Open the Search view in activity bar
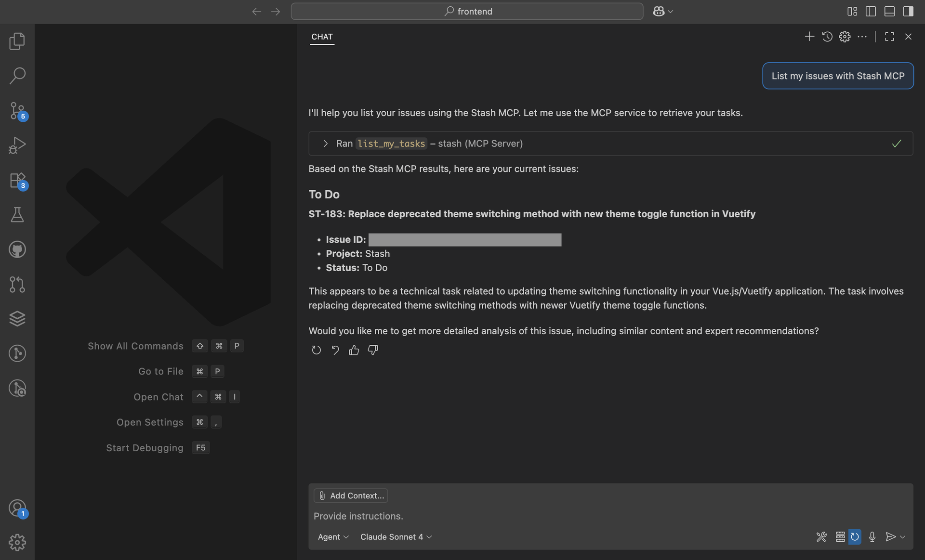 pos(17,76)
